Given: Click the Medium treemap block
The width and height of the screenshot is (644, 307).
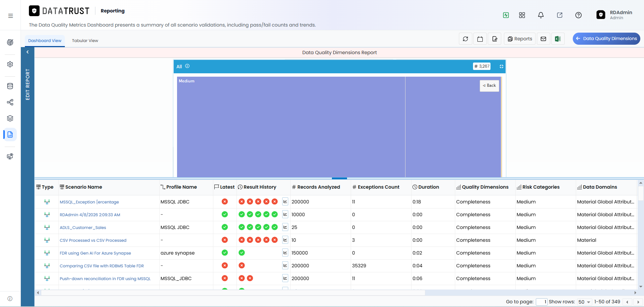Looking at the screenshot, I should point(291,127).
